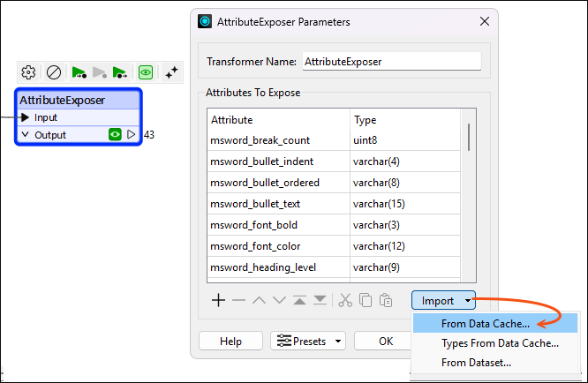This screenshot has height=383, width=588.
Task: Open the Import dropdown arrow
Action: 468,301
